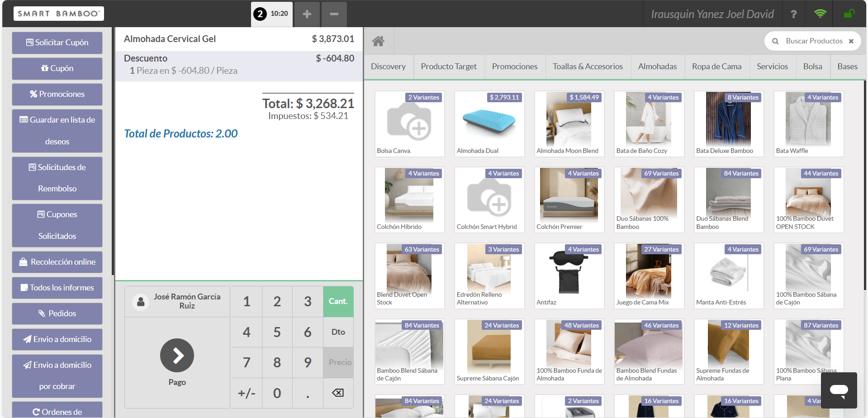Open the Servicios category tab
This screenshot has height=418, width=868.
pyautogui.click(x=772, y=66)
